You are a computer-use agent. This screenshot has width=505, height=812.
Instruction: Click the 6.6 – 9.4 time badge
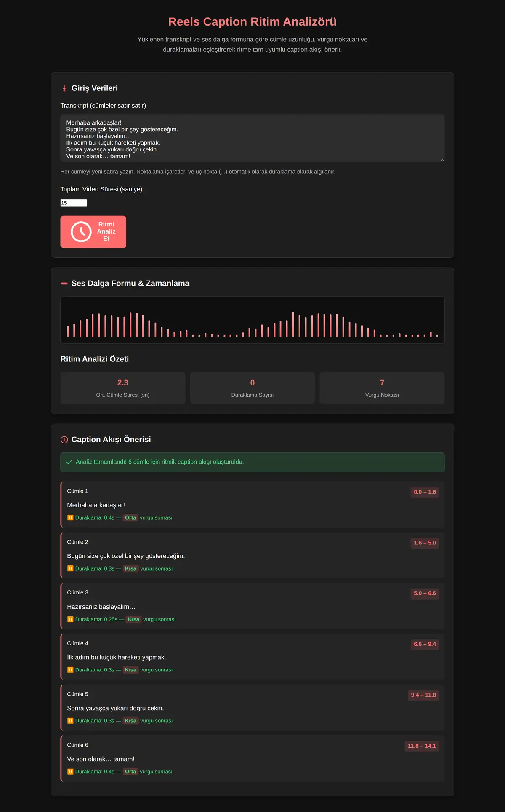tap(425, 644)
